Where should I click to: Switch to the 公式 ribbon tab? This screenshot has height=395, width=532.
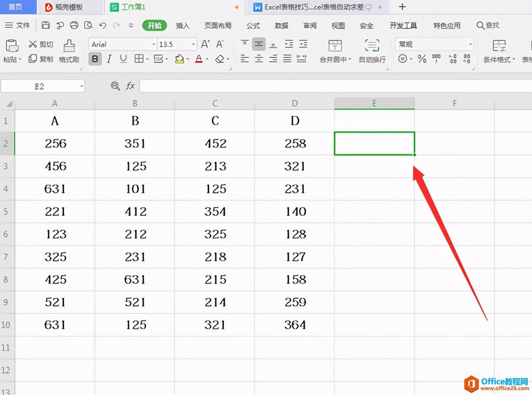253,26
